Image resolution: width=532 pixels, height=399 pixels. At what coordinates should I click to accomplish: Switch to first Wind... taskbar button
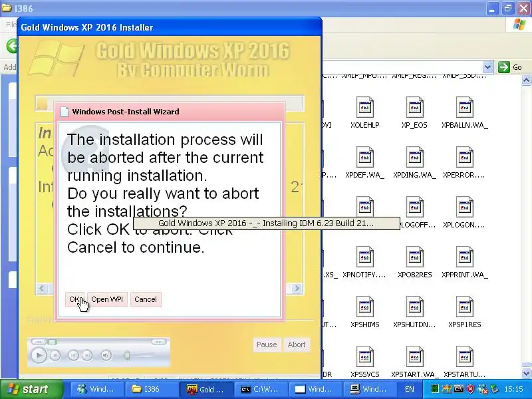(x=96, y=389)
